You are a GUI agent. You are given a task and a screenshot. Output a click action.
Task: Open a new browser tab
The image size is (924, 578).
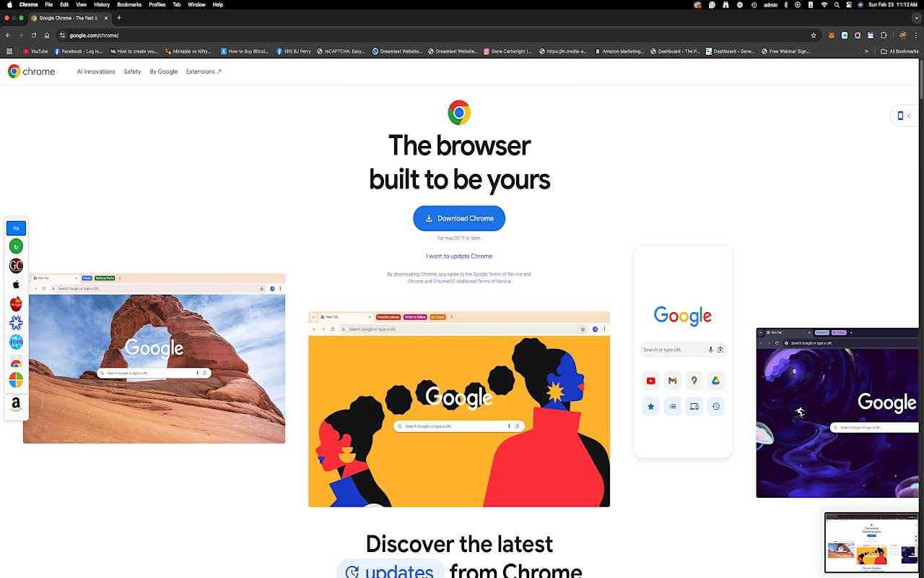click(x=119, y=18)
